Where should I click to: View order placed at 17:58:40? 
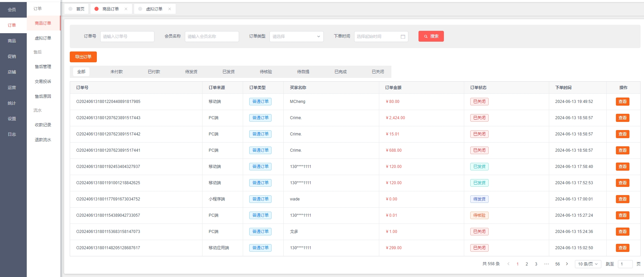click(x=623, y=167)
